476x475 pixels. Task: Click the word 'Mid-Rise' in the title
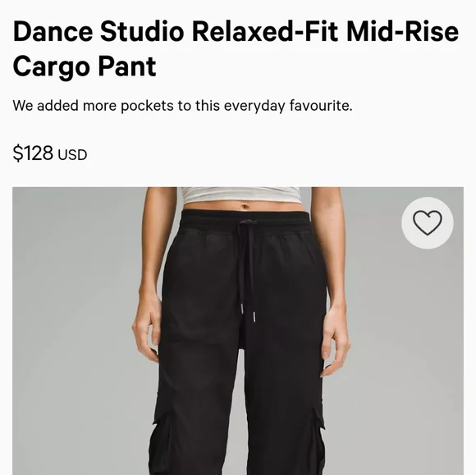[x=402, y=31]
